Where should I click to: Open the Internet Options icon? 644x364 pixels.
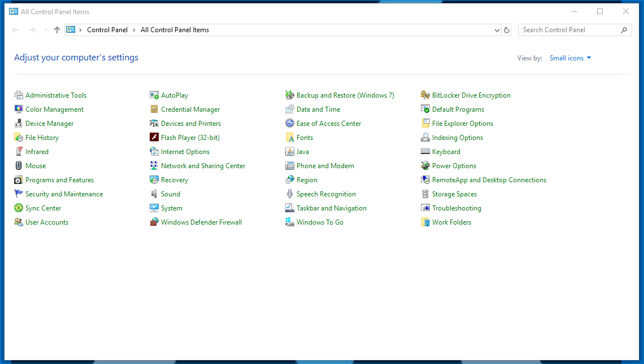click(x=154, y=151)
